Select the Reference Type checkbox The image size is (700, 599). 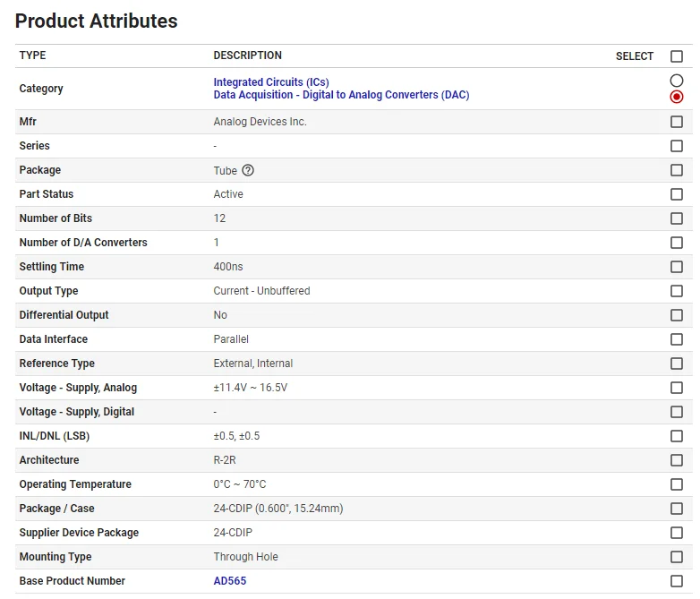[677, 364]
